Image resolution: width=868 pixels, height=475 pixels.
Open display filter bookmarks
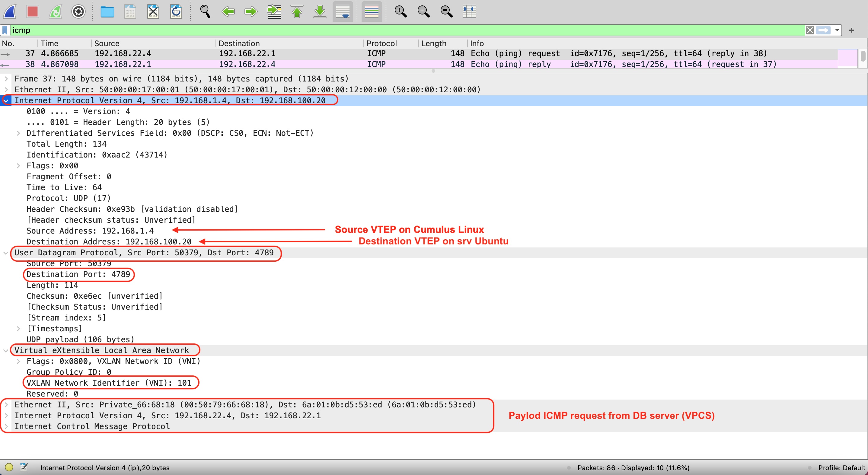point(5,30)
